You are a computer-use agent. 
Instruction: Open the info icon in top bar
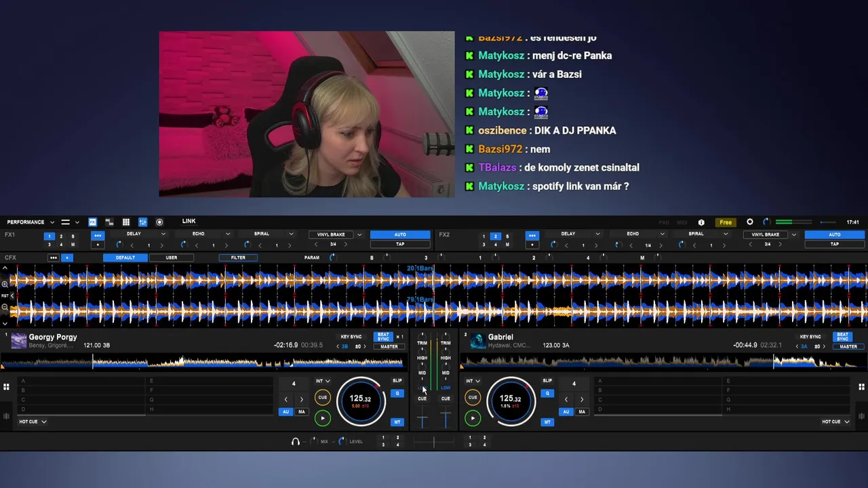701,222
